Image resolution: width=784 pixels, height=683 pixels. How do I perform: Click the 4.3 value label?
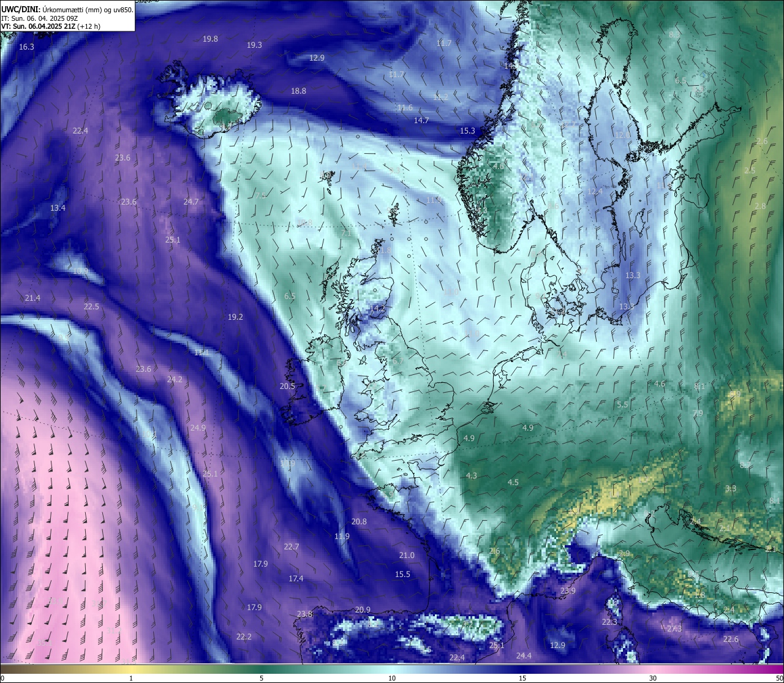click(472, 476)
